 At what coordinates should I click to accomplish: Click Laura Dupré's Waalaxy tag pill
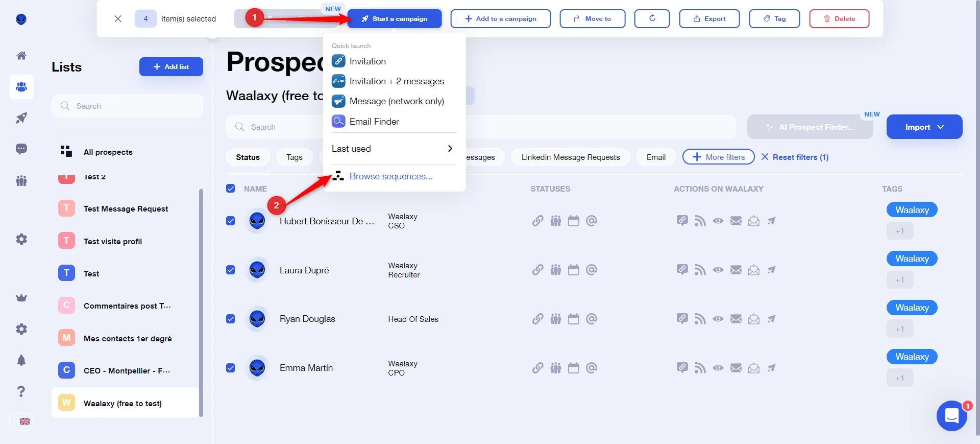coord(912,259)
